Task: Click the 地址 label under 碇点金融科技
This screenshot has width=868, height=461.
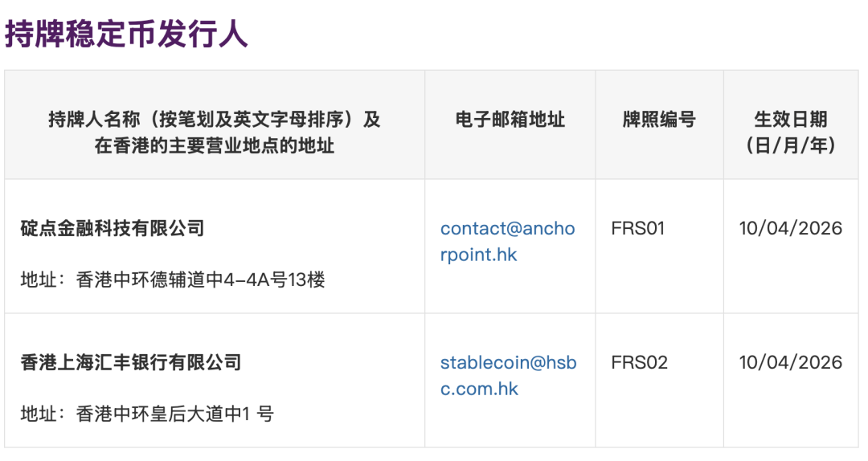Action: click(39, 279)
